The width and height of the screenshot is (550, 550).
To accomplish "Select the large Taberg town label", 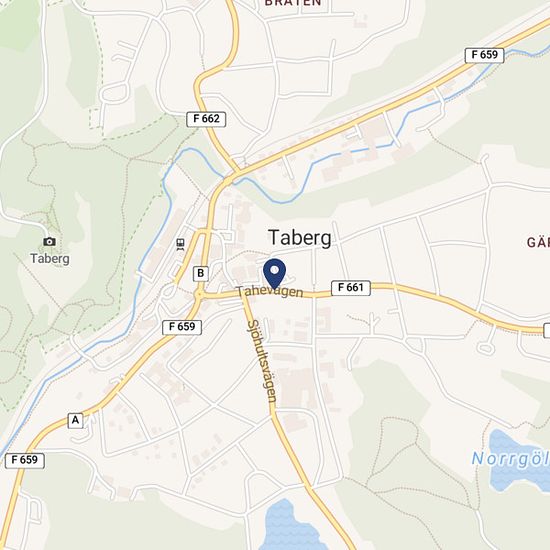I will click(300, 238).
